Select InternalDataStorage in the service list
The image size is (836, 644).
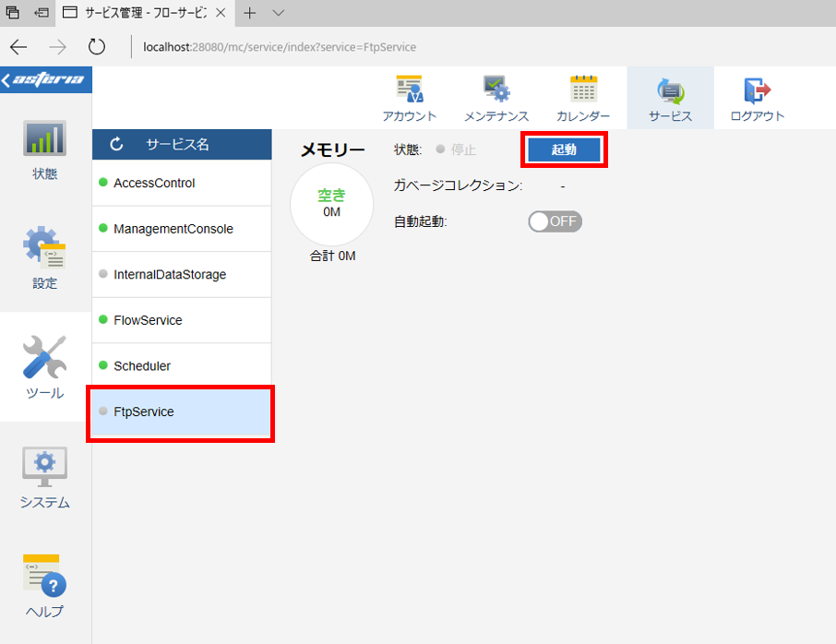[x=182, y=275]
